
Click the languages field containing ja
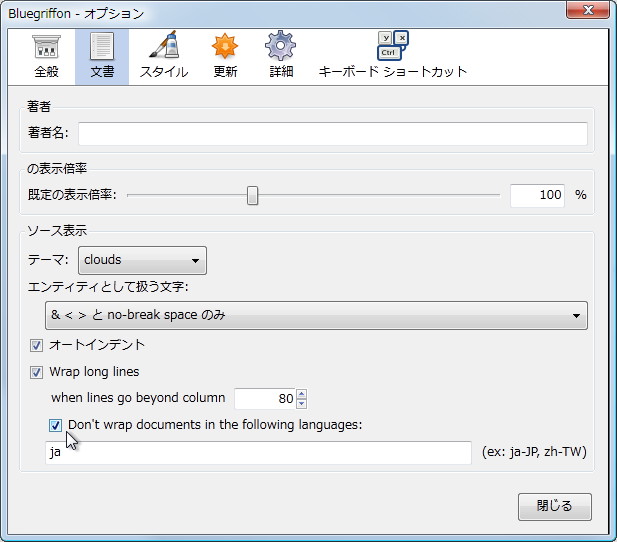click(259, 452)
